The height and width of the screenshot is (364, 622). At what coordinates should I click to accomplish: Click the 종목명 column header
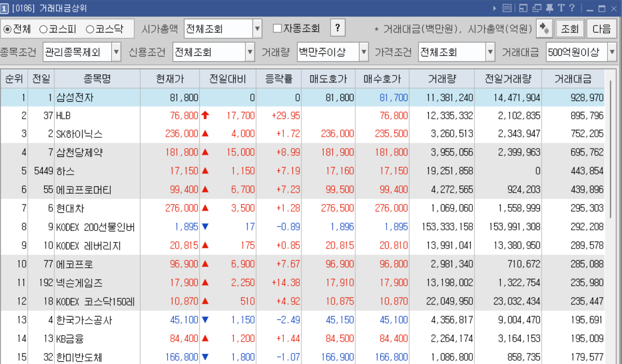point(97,79)
